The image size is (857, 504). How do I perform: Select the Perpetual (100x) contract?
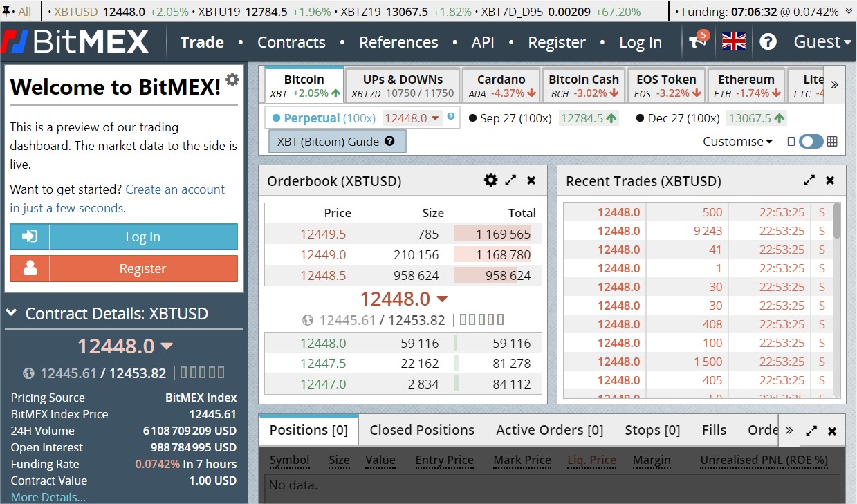pyautogui.click(x=324, y=118)
